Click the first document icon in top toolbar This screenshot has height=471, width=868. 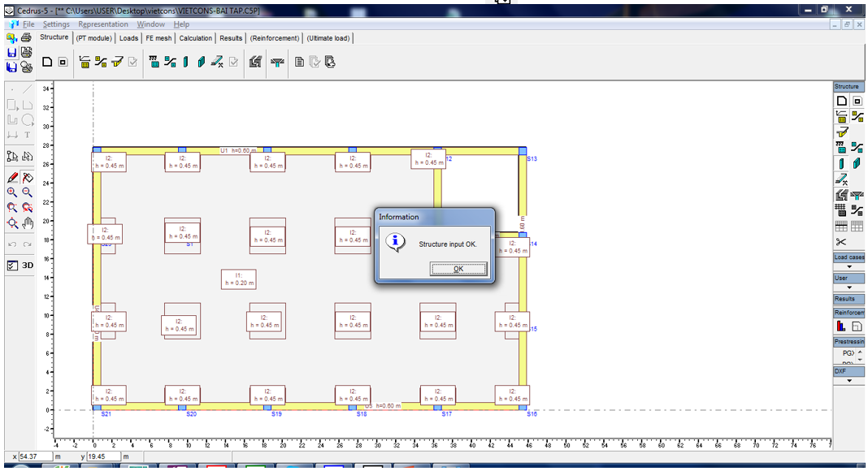point(299,62)
